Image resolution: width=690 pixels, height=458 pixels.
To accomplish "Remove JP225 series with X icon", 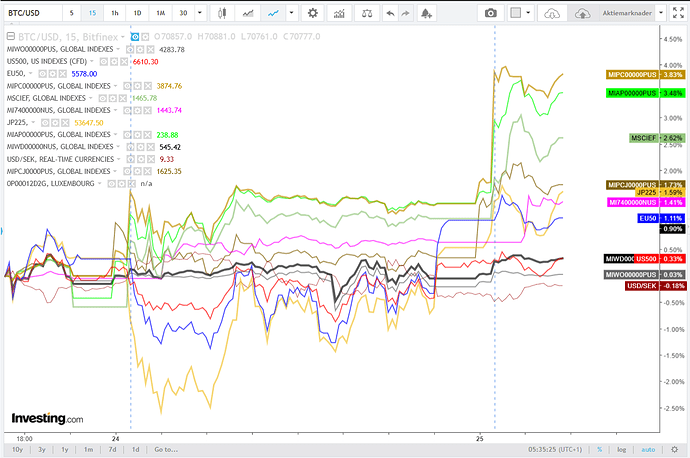I will [65, 123].
